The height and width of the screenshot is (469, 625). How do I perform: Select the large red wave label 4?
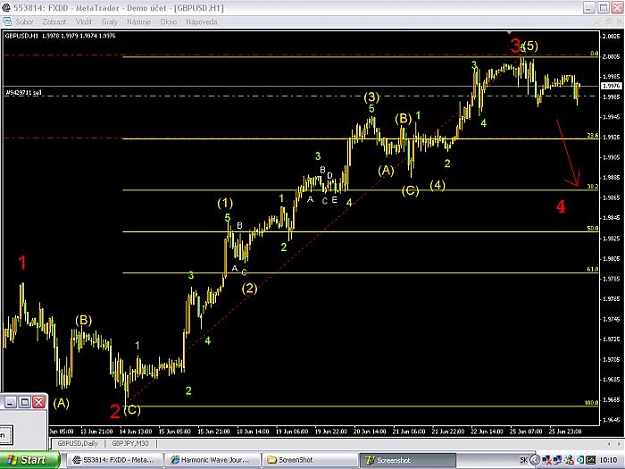tap(561, 207)
